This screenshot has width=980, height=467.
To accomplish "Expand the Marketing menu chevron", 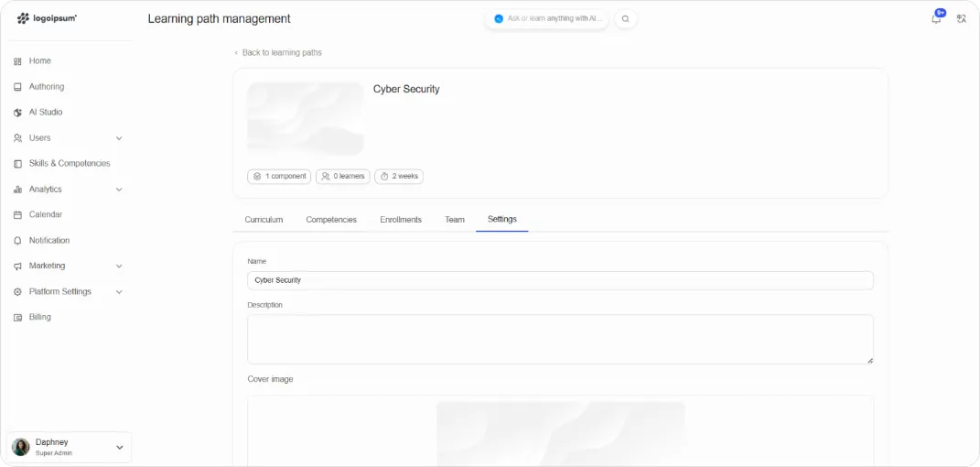I will click(119, 266).
